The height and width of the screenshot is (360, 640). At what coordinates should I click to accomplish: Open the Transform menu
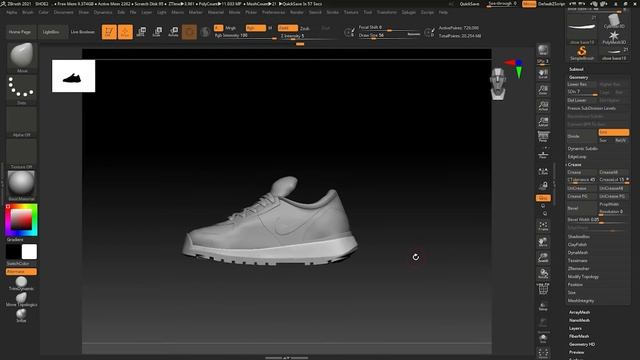click(387, 12)
